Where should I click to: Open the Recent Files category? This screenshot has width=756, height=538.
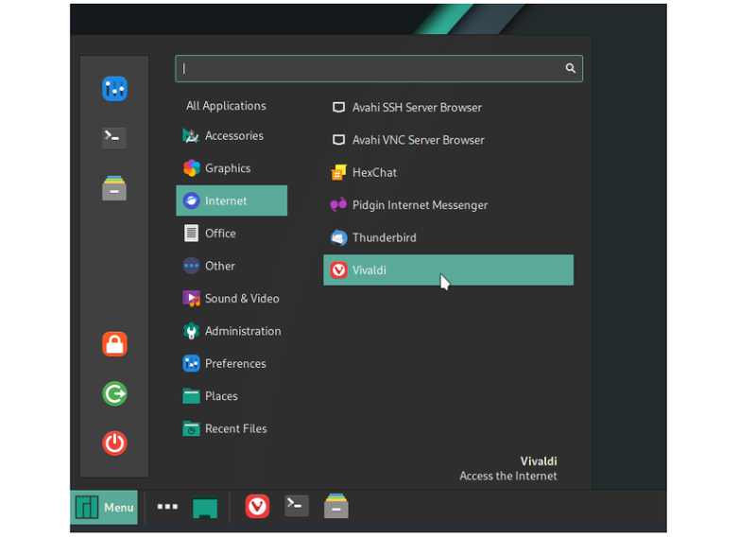pyautogui.click(x=232, y=428)
